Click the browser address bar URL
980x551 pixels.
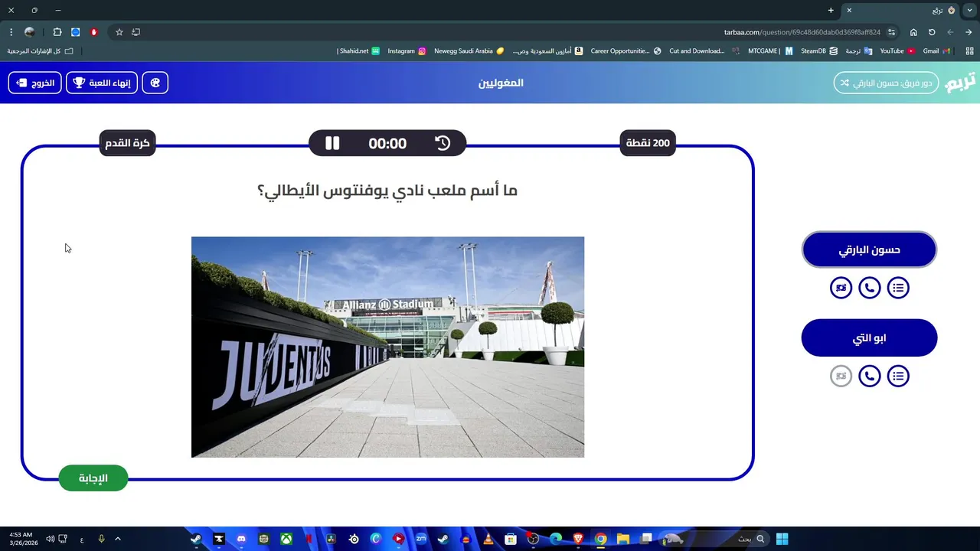pos(802,32)
